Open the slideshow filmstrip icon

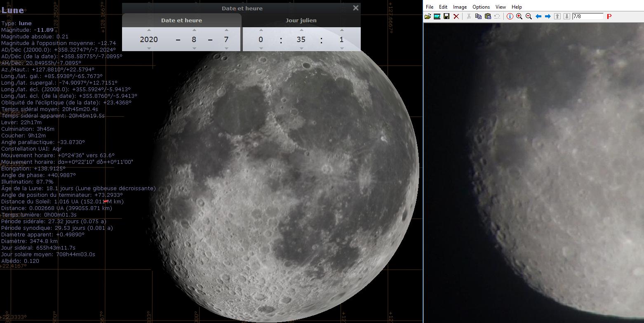pyautogui.click(x=437, y=17)
